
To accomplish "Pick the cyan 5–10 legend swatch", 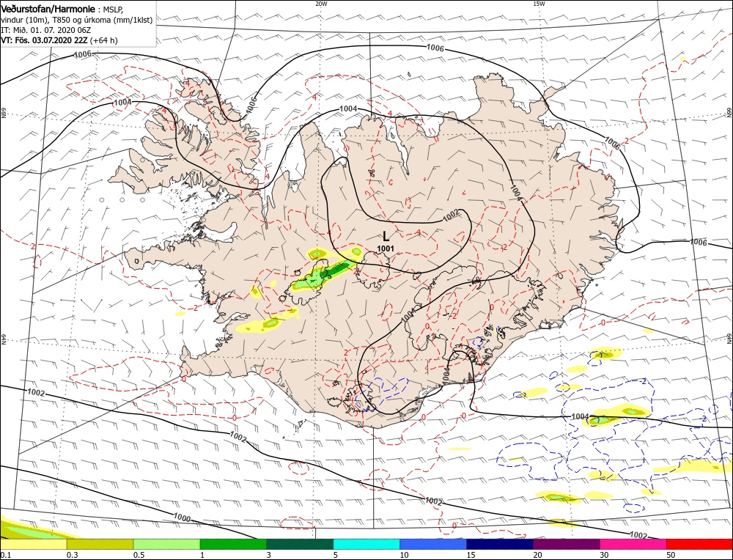I will pyautogui.click(x=366, y=544).
